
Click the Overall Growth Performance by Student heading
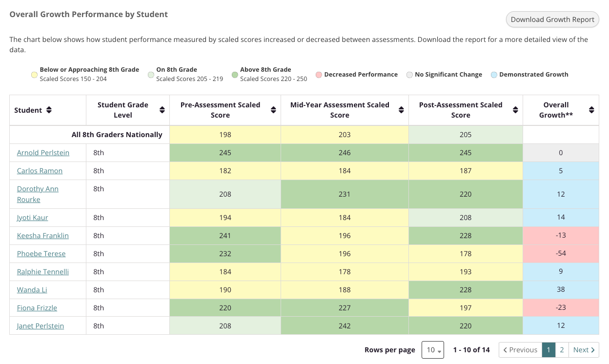(89, 14)
